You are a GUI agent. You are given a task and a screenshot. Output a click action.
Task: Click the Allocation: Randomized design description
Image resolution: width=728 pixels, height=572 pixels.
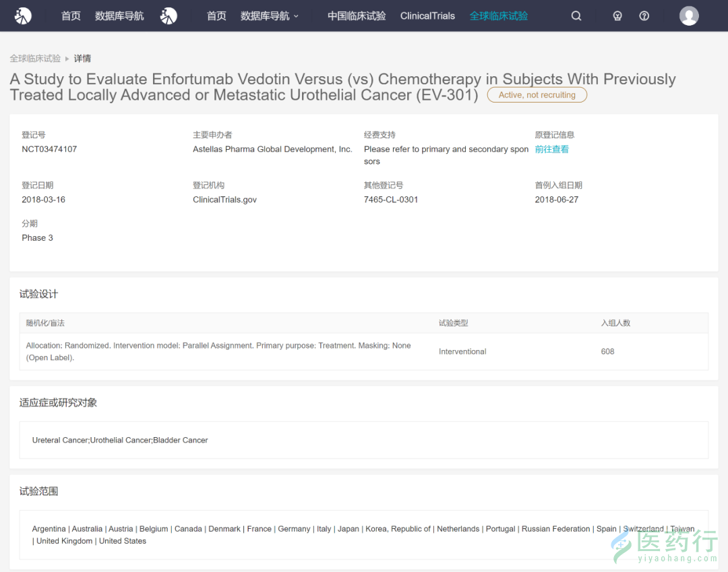[218, 351]
